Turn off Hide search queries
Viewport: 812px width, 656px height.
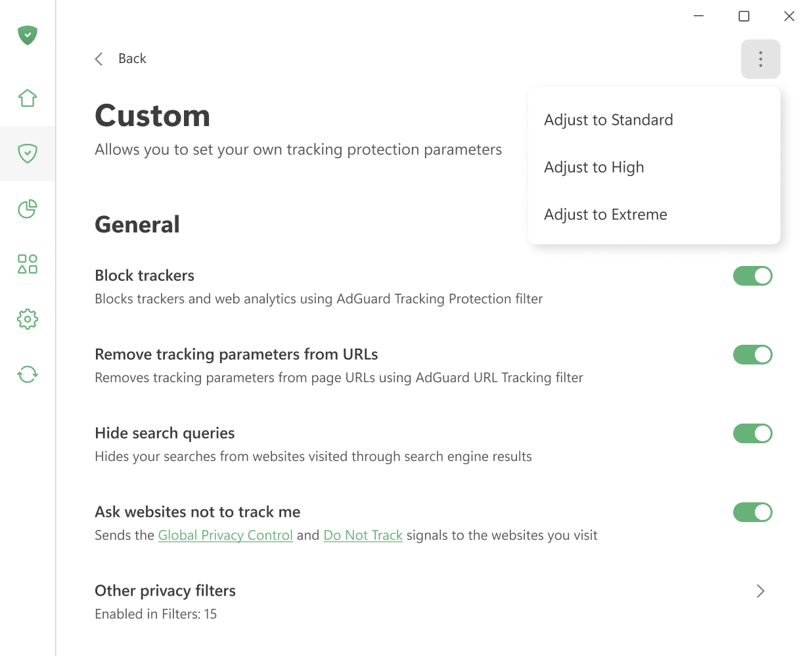[x=753, y=433]
